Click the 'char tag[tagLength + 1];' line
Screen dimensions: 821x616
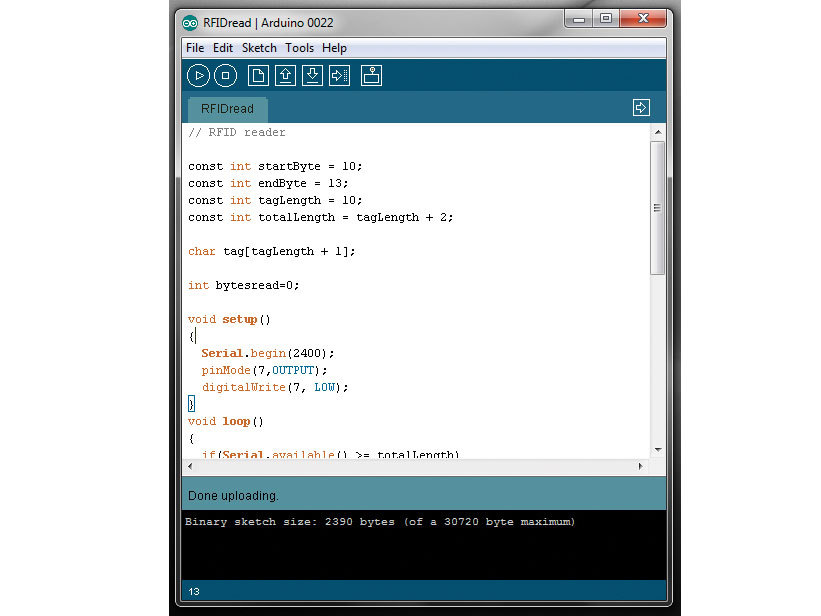(x=272, y=251)
